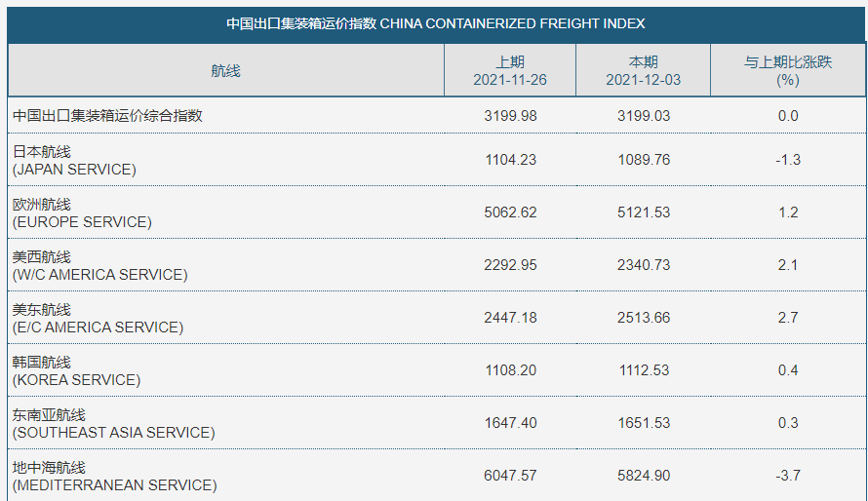Select the W/C America Service row label
Viewport: 868px width, 501px height.
99,265
